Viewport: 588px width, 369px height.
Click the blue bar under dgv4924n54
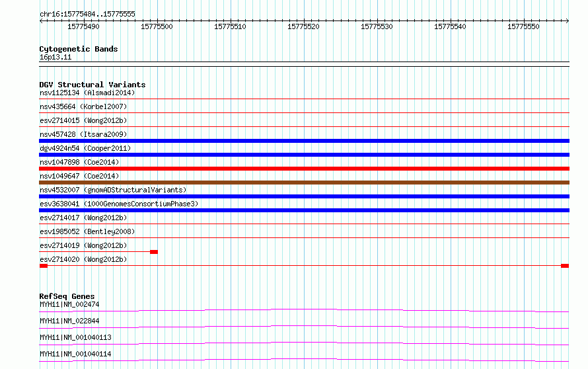coord(304,155)
